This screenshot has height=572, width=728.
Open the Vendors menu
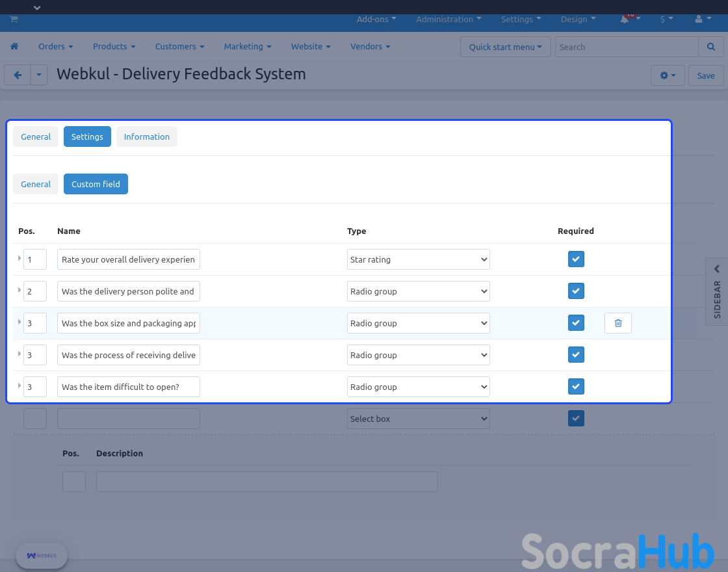click(370, 46)
